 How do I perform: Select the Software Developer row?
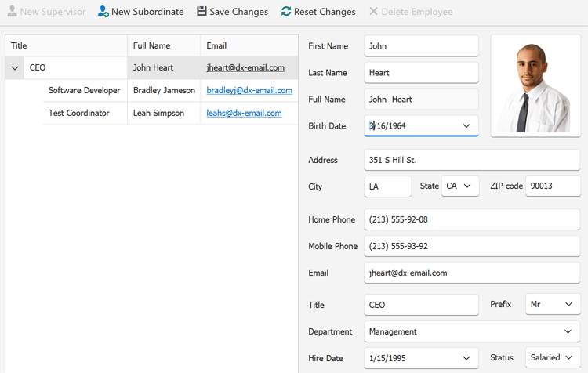(84, 91)
